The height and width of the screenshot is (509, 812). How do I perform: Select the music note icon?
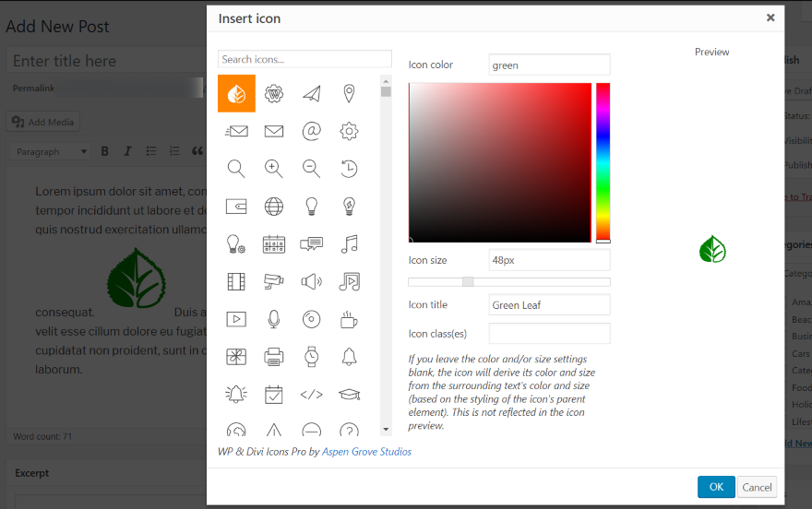click(x=349, y=243)
